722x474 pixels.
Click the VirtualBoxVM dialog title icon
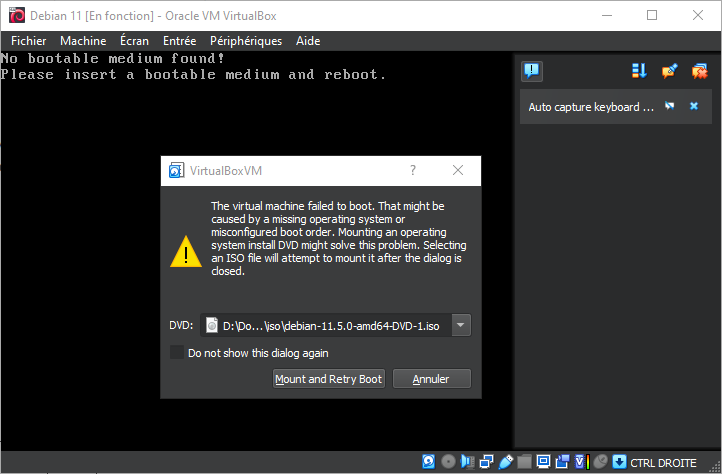click(177, 170)
